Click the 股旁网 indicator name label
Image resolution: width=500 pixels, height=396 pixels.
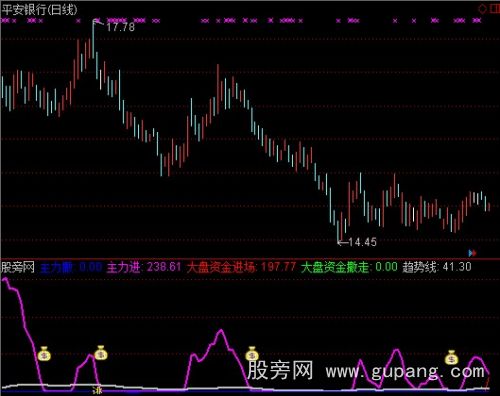pyautogui.click(x=18, y=267)
